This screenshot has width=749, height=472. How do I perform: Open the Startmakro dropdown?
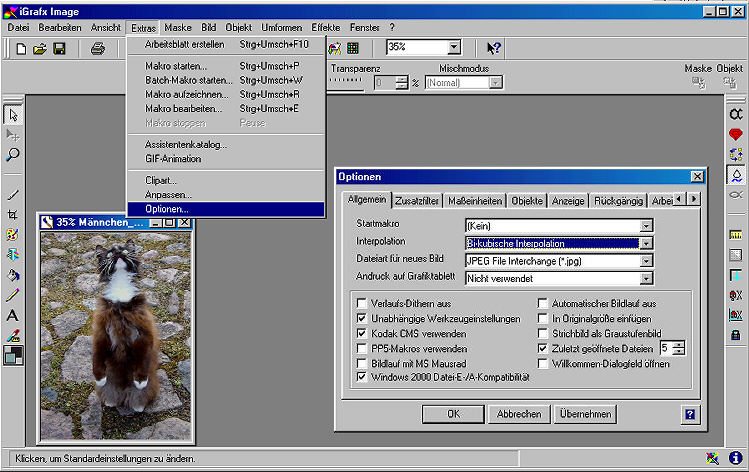click(x=646, y=226)
